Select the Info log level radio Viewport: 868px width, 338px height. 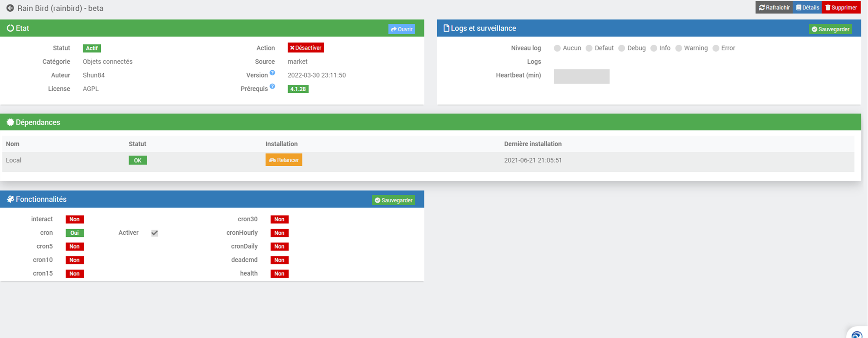coord(654,48)
